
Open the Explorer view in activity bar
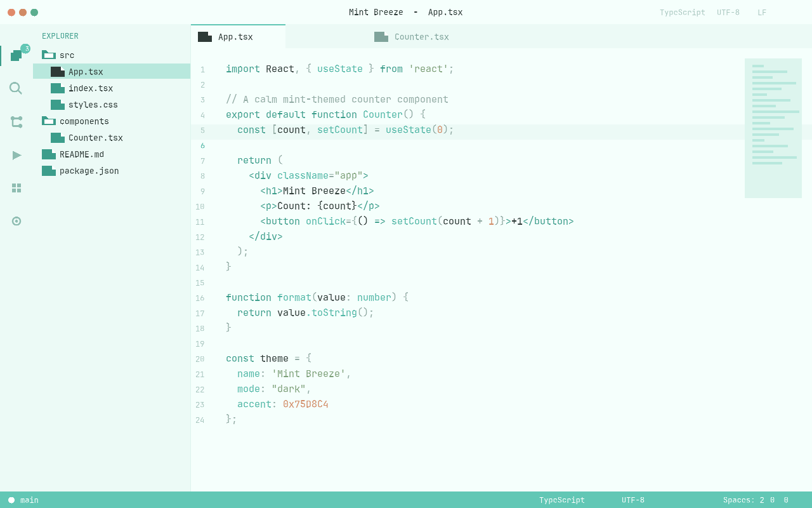pyautogui.click(x=16, y=56)
